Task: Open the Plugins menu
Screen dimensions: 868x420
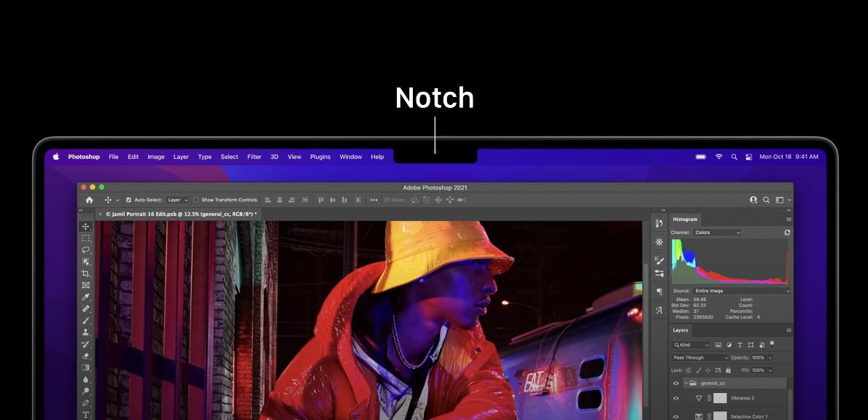Action: (320, 157)
